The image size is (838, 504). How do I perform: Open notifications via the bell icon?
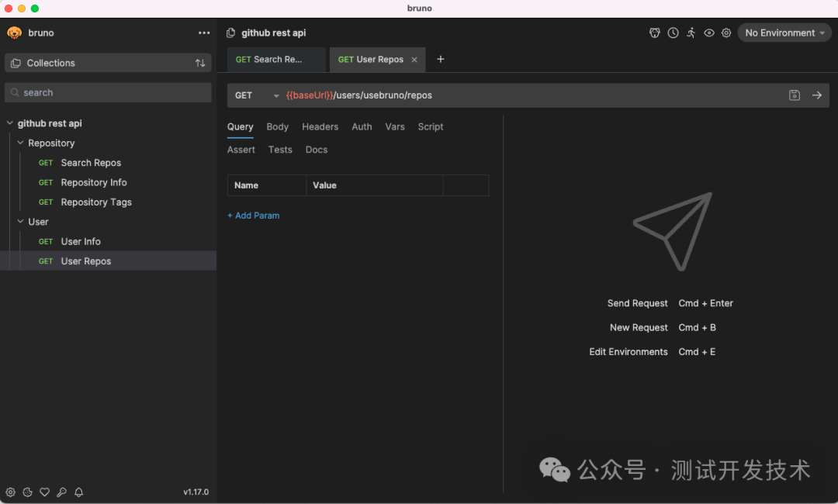point(78,492)
